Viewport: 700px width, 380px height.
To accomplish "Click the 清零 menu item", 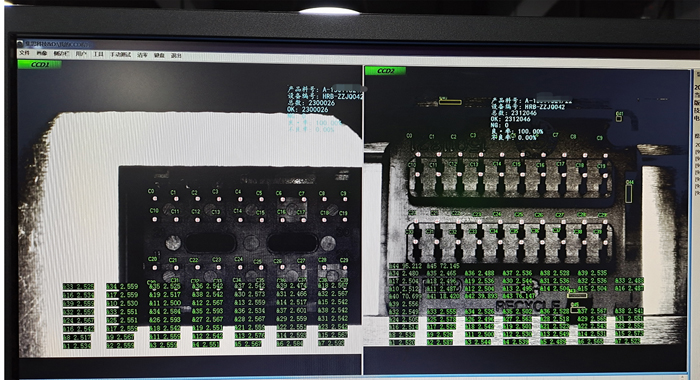I will click(142, 55).
